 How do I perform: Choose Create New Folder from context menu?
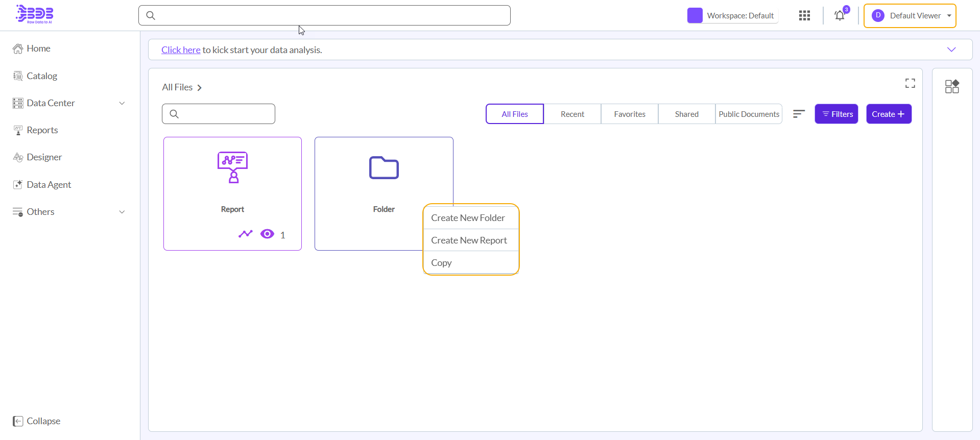(x=468, y=218)
